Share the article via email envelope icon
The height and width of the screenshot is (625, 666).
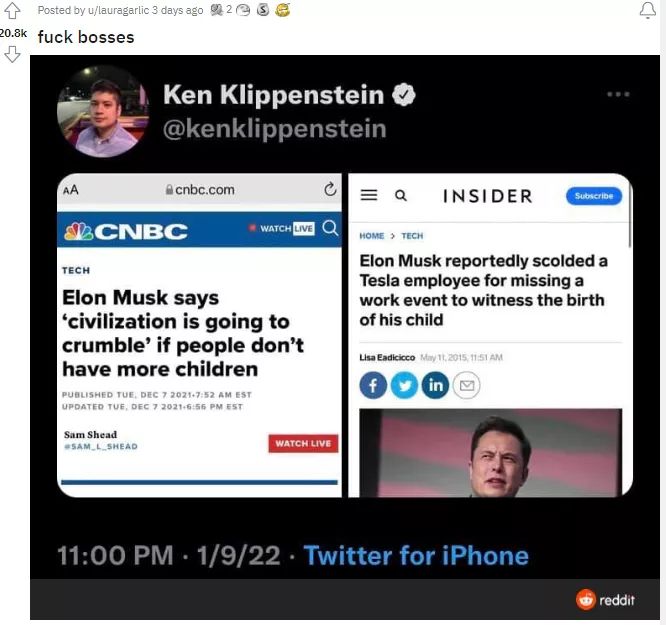(466, 385)
